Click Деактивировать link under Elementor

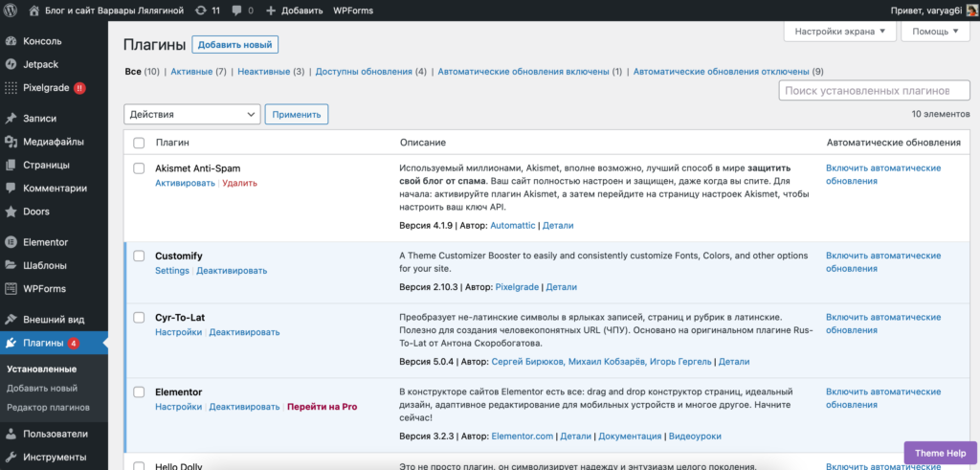pyautogui.click(x=244, y=407)
